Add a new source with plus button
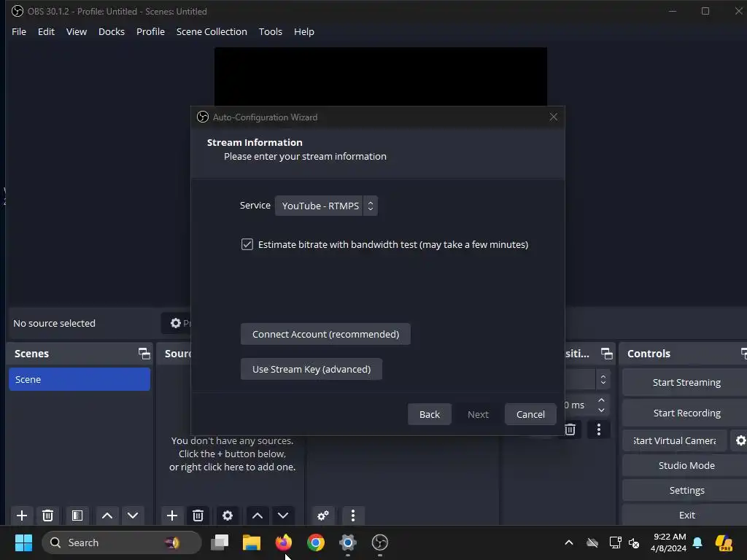The width and height of the screenshot is (747, 560). tap(172, 516)
